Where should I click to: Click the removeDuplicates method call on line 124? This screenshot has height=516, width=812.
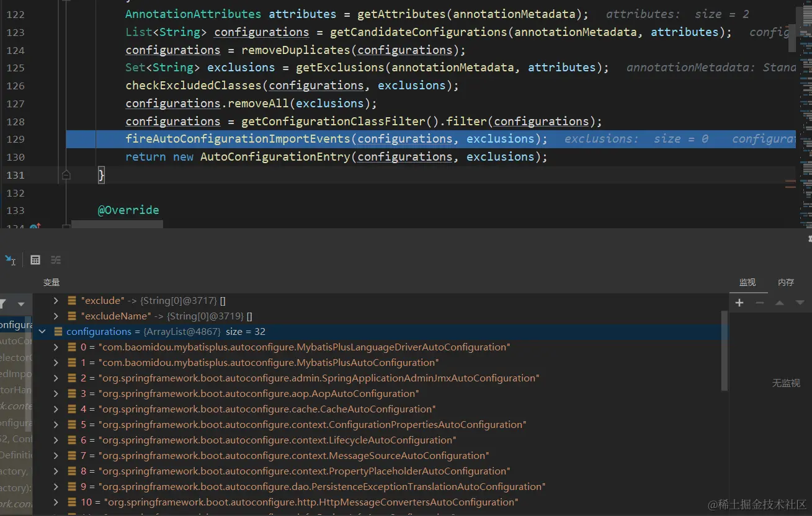pos(296,50)
